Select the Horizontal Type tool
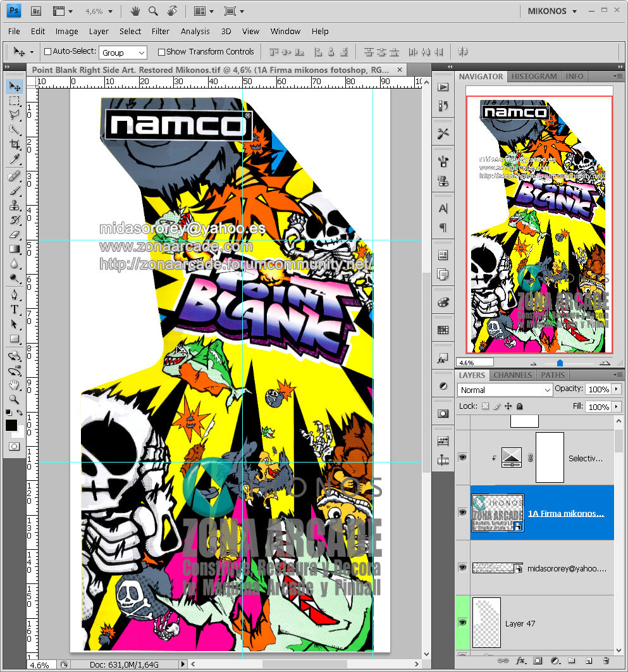This screenshot has height=672, width=628. coord(15,309)
